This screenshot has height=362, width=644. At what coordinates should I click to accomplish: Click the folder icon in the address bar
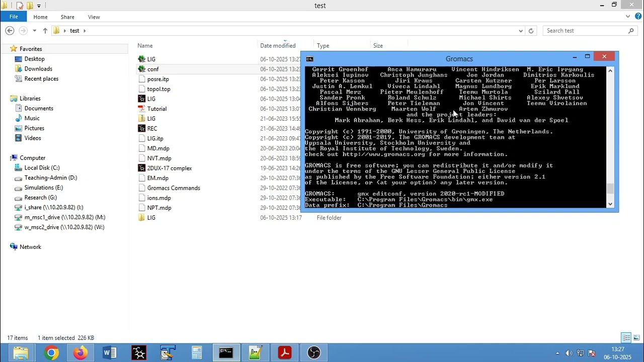pyautogui.click(x=56, y=31)
